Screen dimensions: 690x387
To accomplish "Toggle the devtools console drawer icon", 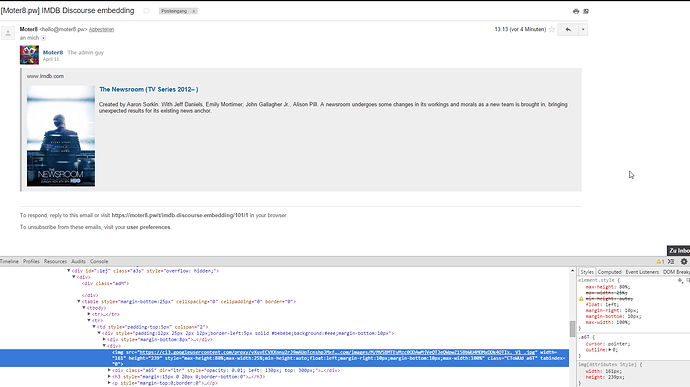I will tap(671, 262).
